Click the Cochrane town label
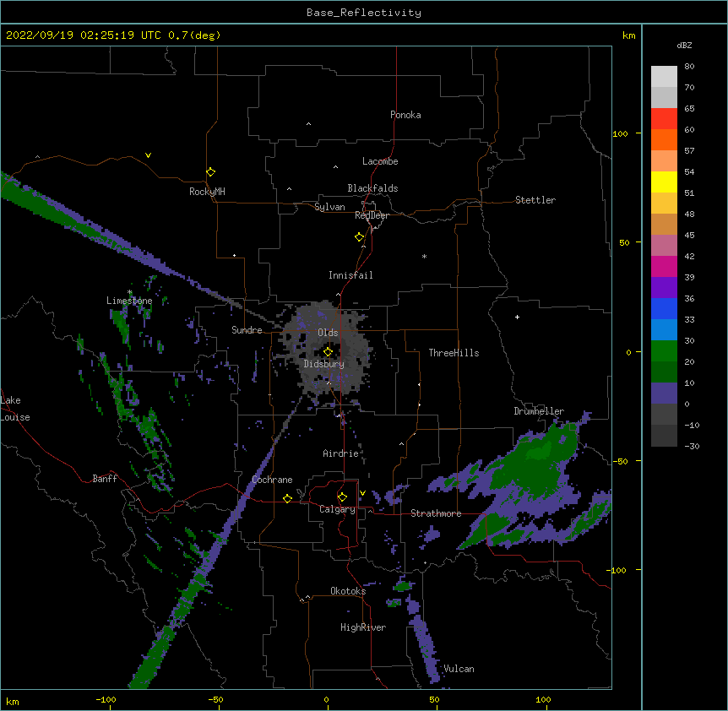This screenshot has width=728, height=711. (272, 480)
